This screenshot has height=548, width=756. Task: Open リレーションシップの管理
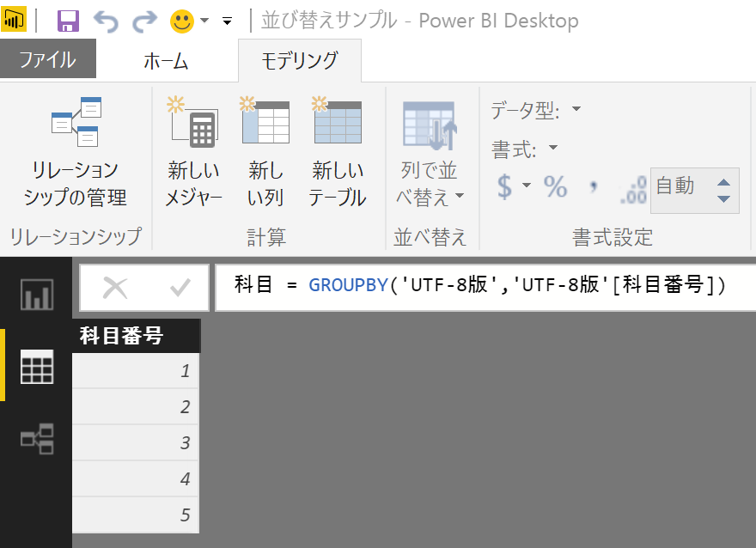76,153
